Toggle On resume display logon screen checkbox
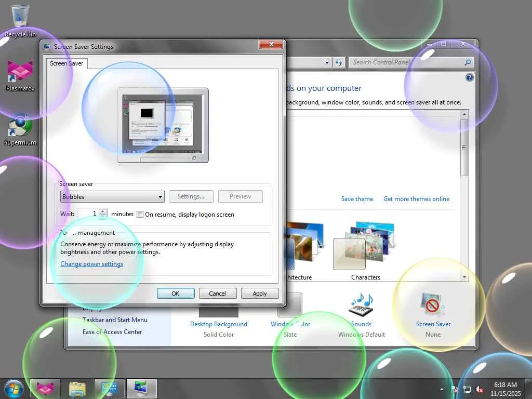 pos(140,215)
